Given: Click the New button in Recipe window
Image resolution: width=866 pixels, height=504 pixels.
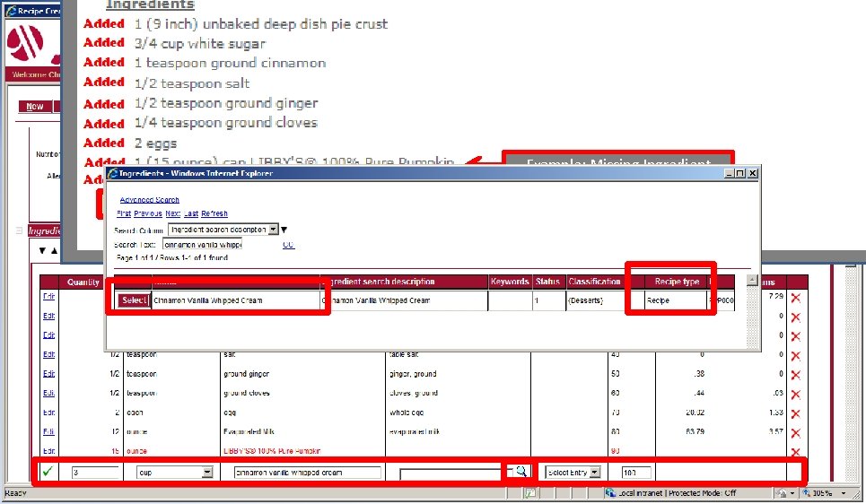Looking at the screenshot, I should tap(35, 107).
